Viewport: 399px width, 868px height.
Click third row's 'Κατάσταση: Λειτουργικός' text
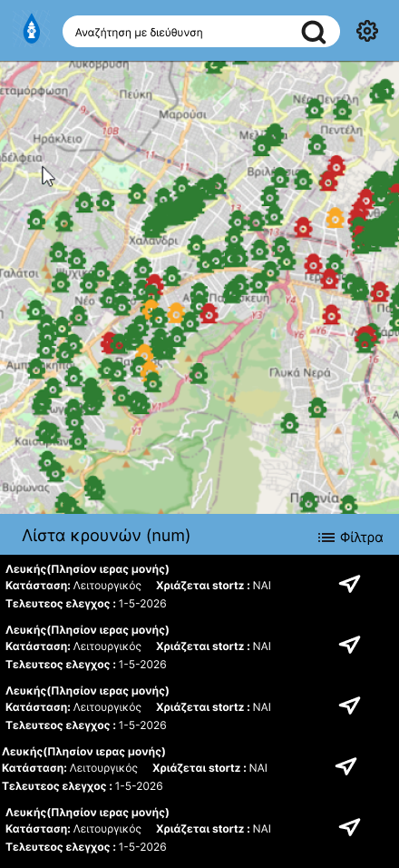(x=73, y=707)
